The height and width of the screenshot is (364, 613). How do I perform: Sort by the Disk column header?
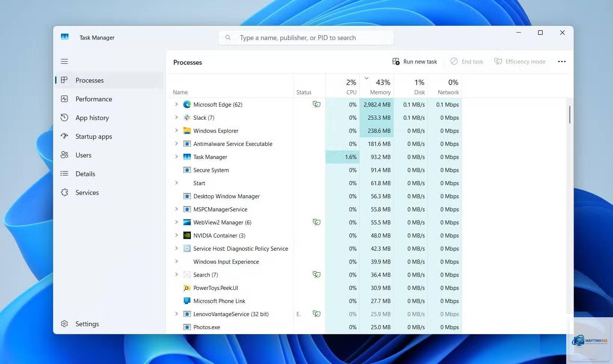pos(411,86)
